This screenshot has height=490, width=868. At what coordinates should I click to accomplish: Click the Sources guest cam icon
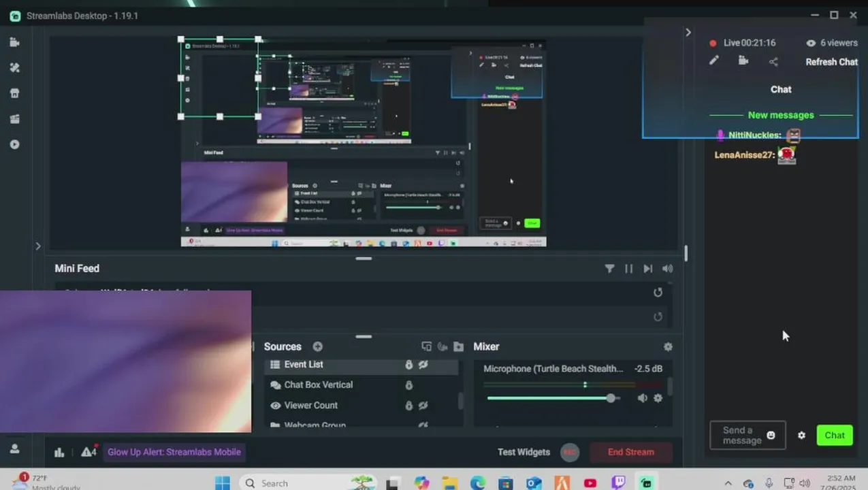443,346
